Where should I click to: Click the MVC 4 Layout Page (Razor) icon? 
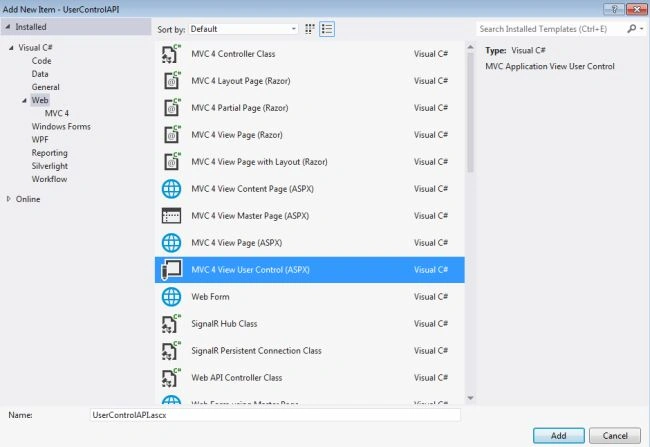coord(171,81)
